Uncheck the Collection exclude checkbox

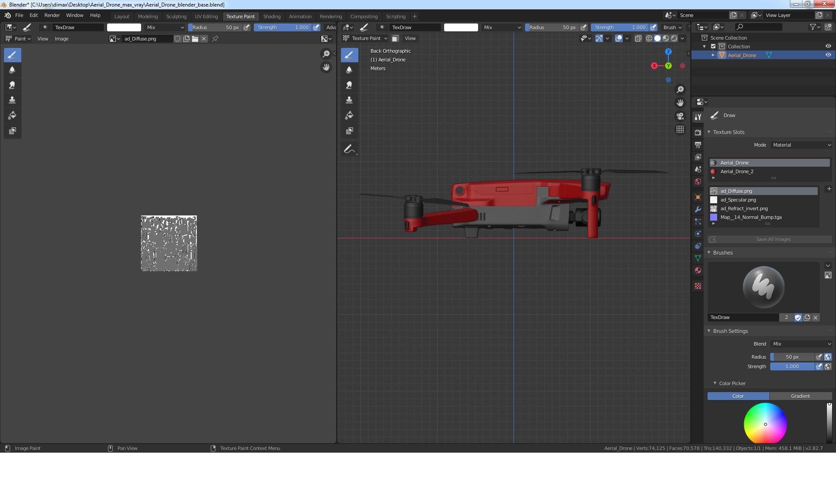point(713,47)
